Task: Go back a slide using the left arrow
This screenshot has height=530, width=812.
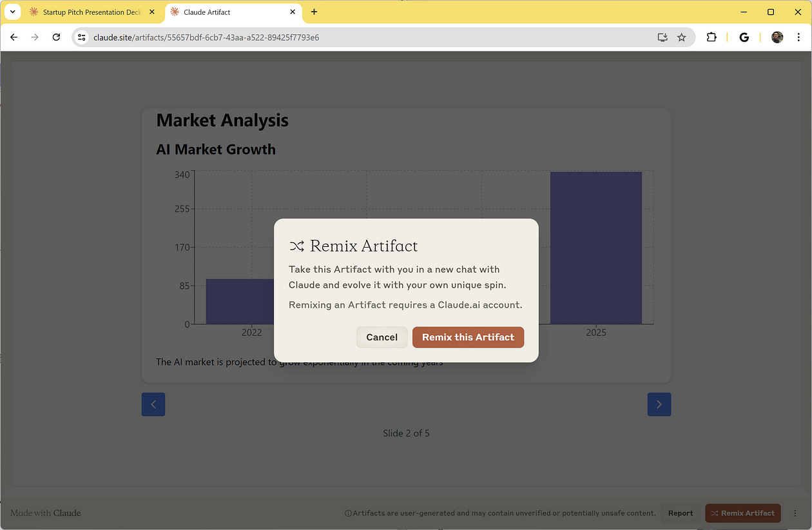Action: pos(153,404)
